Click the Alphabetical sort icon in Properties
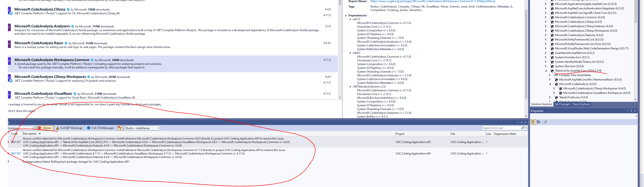Screen dimensions: 644x187 click(538, 122)
